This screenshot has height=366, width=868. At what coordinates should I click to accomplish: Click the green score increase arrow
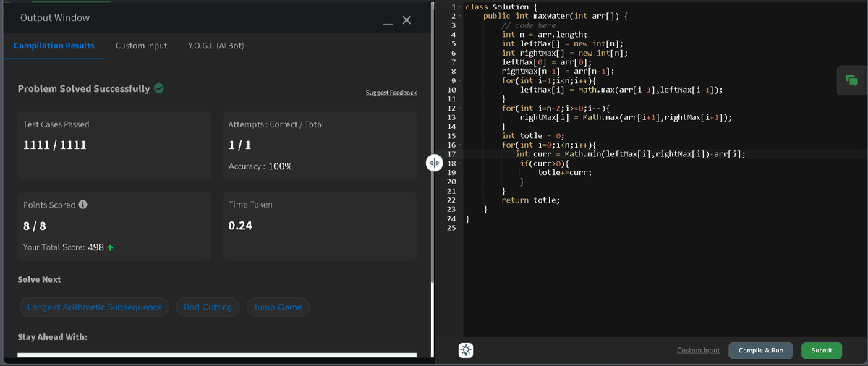pos(110,247)
